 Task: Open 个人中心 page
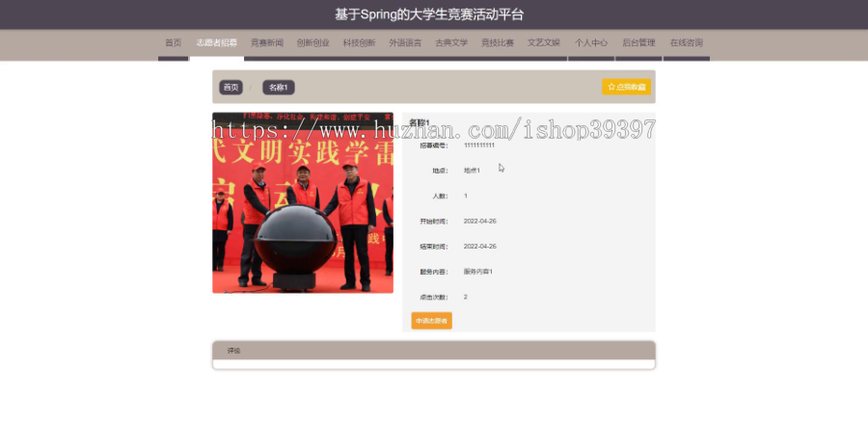(591, 42)
